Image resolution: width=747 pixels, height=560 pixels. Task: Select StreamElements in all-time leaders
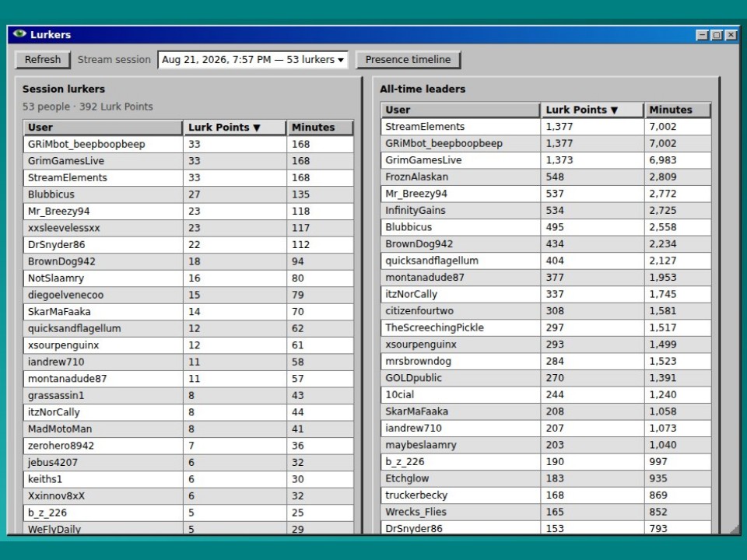coord(546,127)
